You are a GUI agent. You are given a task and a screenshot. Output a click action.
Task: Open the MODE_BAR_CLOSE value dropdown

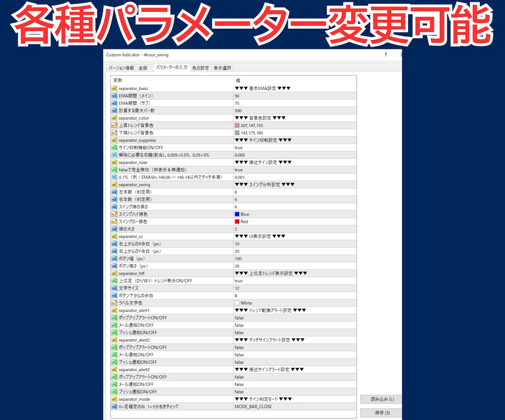[x=295, y=407]
